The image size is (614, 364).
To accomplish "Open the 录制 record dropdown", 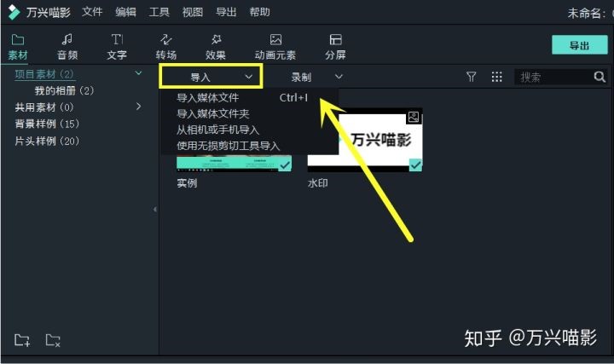I will point(316,77).
